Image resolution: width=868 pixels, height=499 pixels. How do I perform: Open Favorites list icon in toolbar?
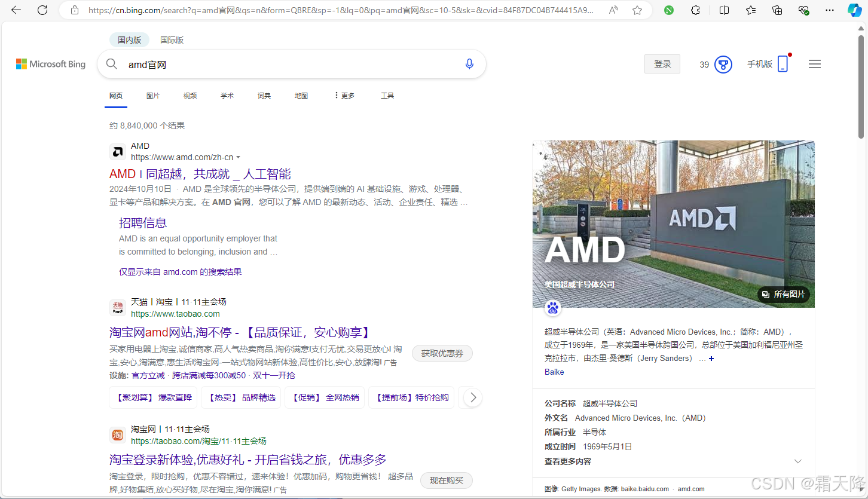751,10
